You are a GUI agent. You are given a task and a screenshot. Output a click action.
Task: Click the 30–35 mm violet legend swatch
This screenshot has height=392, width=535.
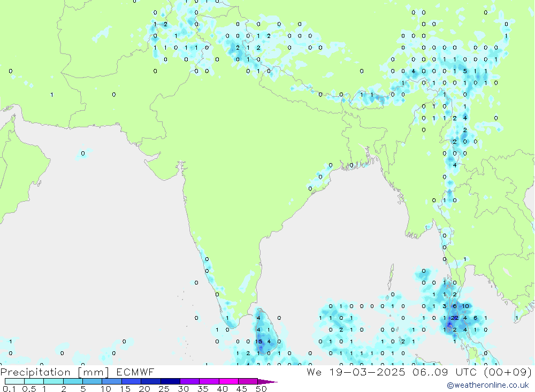[x=189, y=381]
